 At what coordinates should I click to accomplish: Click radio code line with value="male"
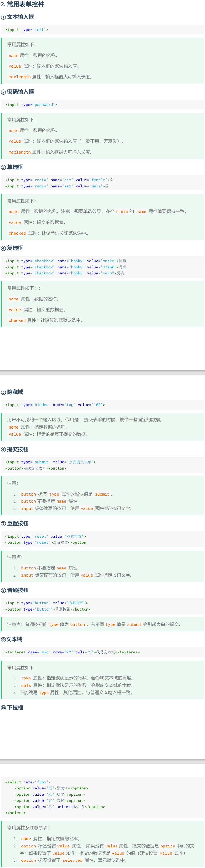(57, 186)
